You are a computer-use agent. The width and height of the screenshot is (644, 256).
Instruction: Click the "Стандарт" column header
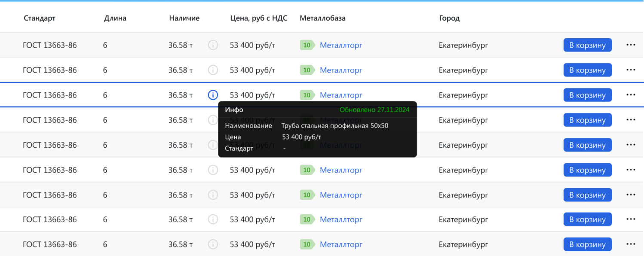click(x=40, y=18)
